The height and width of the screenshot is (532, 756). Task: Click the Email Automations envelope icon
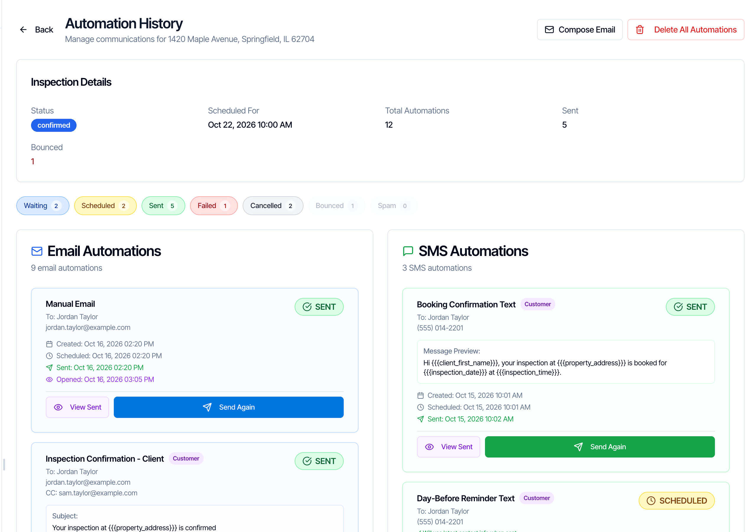(37, 251)
